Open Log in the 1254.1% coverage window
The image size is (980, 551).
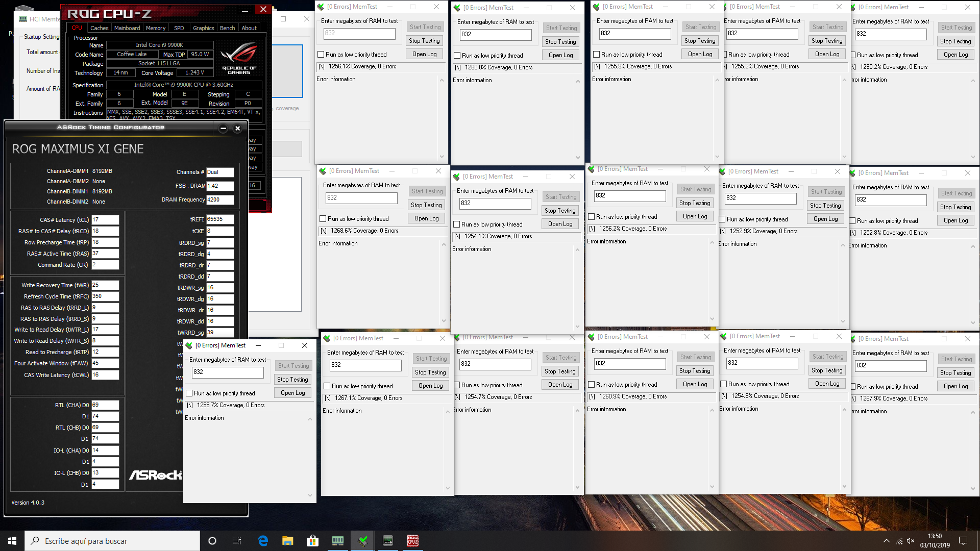[560, 224]
